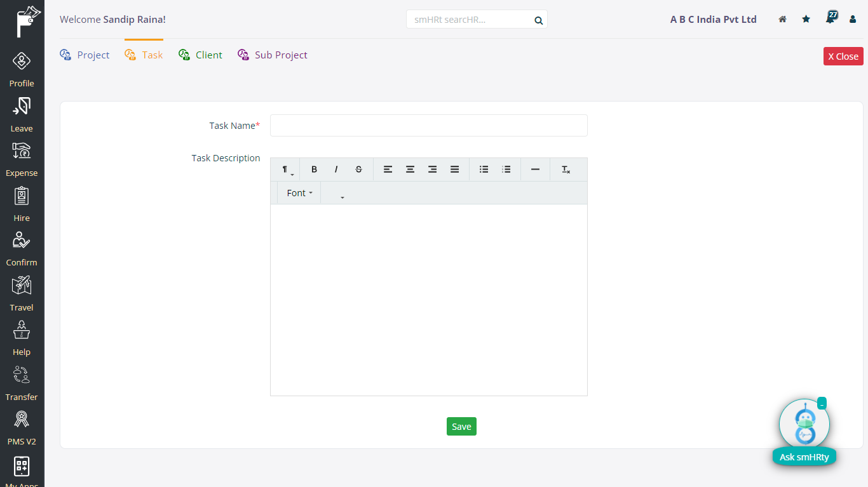
Task: Go to the Travel sidebar icon
Action: pos(22,293)
